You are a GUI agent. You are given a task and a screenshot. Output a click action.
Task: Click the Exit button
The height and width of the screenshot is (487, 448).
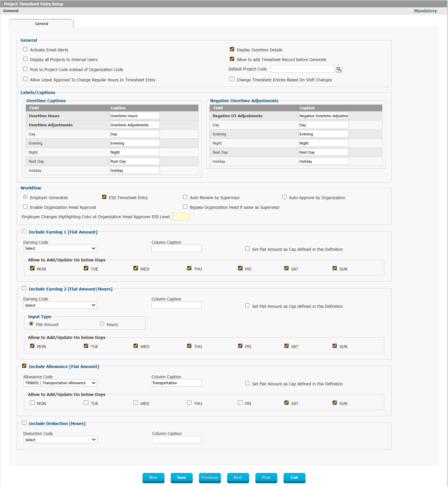pos(294,478)
